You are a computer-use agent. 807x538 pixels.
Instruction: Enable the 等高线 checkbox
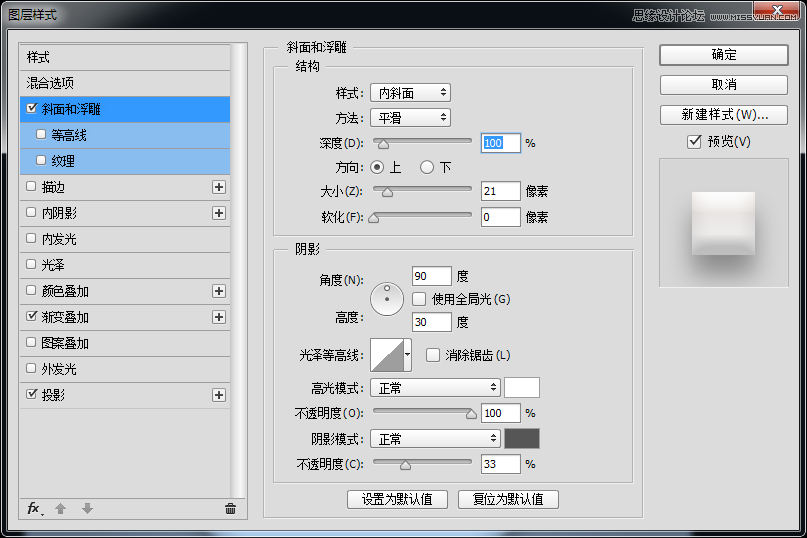coord(41,135)
